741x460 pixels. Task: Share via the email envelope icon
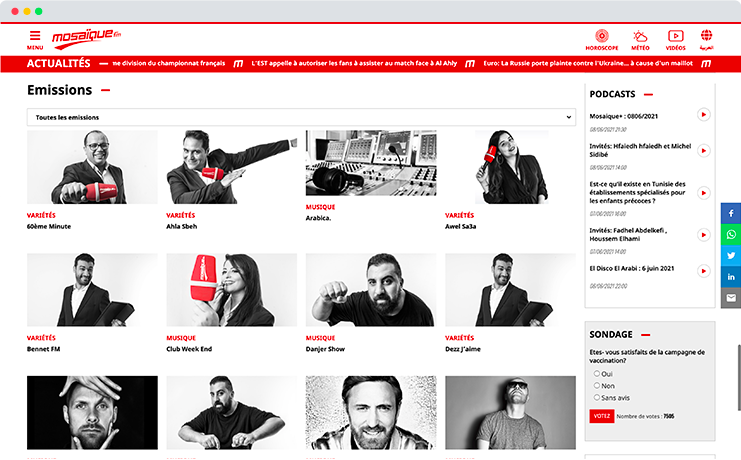coord(731,298)
